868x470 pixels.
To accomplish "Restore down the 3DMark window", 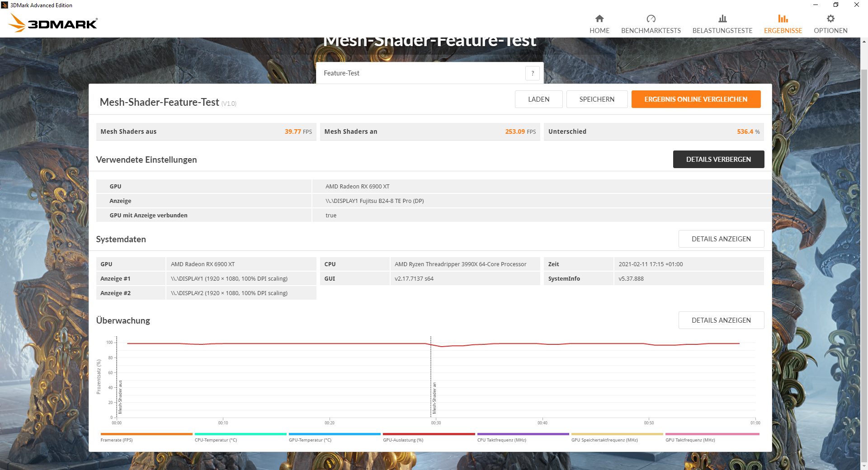I will pyautogui.click(x=836, y=5).
